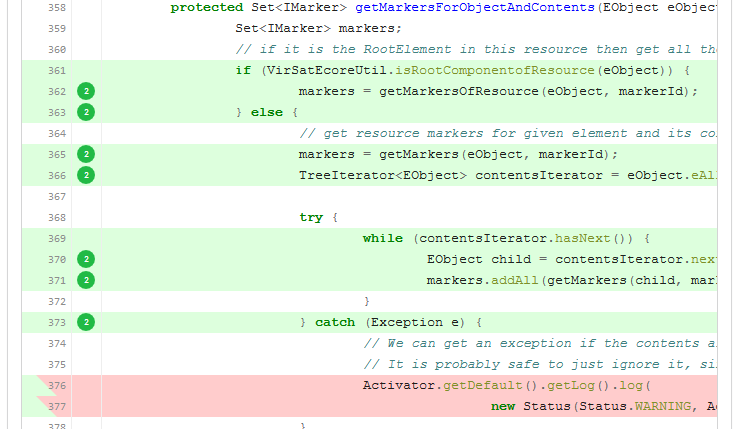Click the 'else' keyword on line 363
The width and height of the screenshot is (739, 429).
[267, 112]
